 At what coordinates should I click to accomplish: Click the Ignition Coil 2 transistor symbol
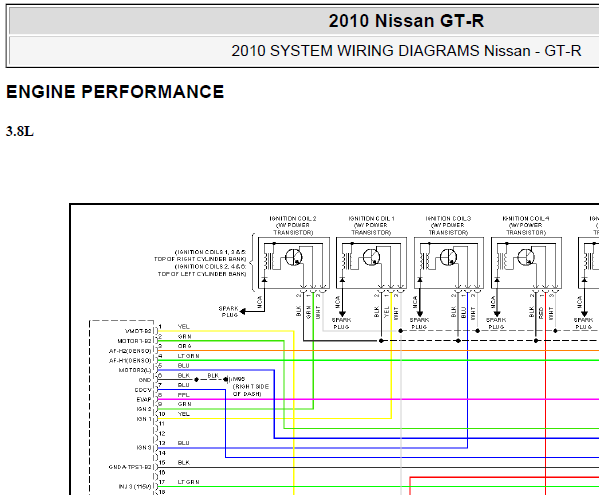click(x=293, y=257)
